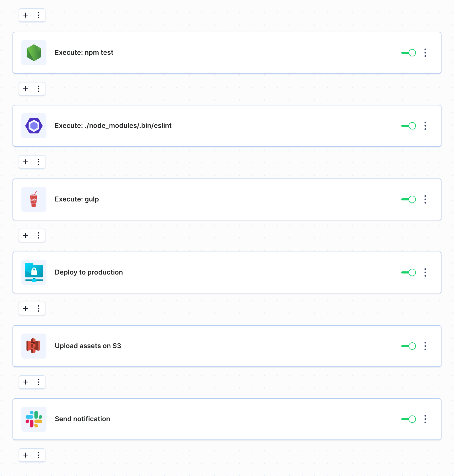Screen dimensions: 454x476
Task: Open the Execute: ./node_modules/.bin/eslint action
Action: coord(227,126)
